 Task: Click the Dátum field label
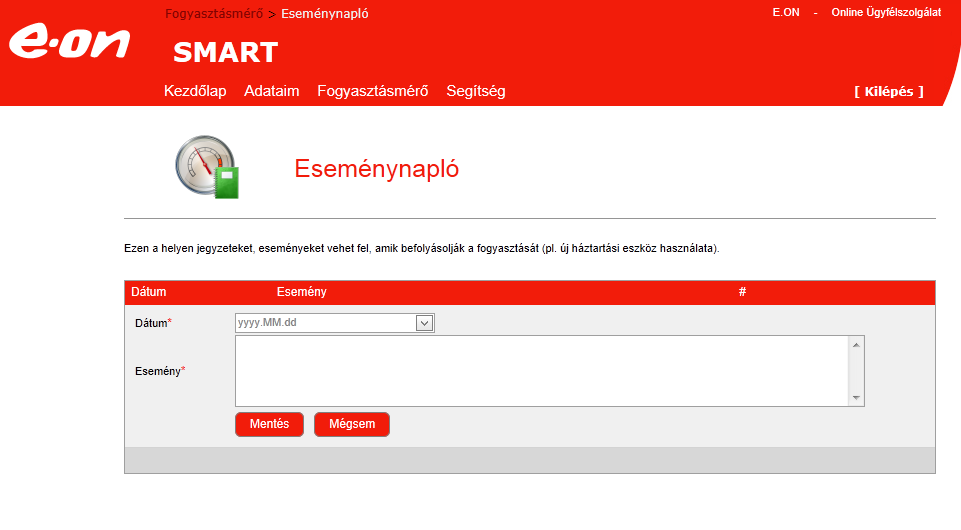coord(153,323)
